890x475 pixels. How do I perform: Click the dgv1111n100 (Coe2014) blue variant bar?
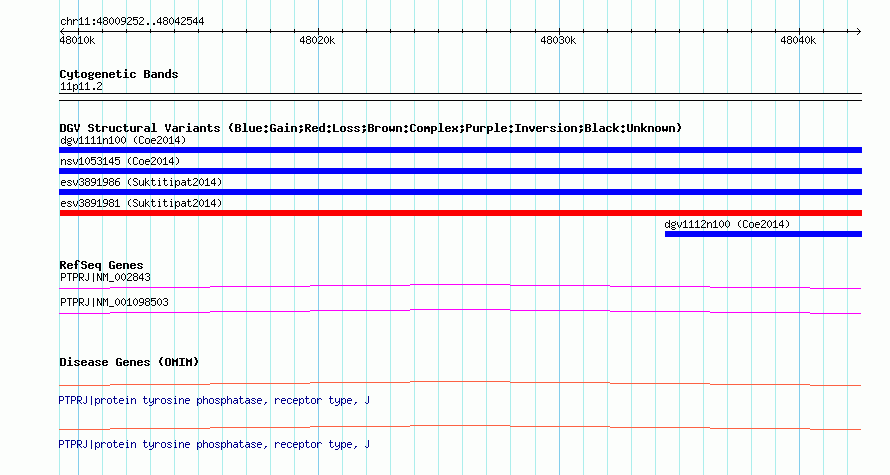[x=460, y=150]
